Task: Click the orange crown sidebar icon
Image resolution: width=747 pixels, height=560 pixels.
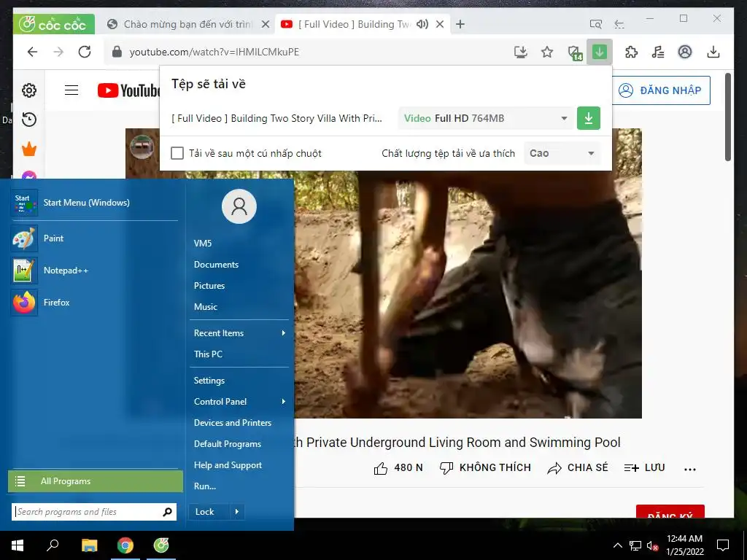Action: 29,149
